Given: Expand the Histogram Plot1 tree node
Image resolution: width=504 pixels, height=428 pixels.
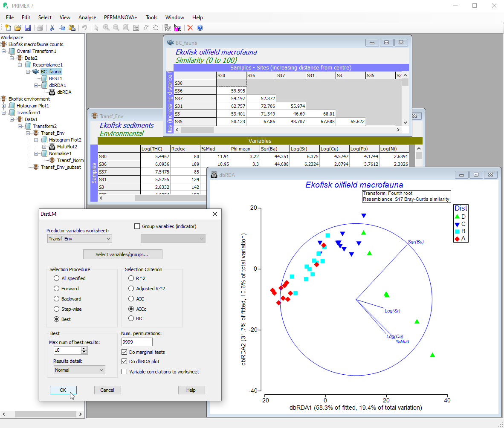Looking at the screenshot, I should point(4,106).
